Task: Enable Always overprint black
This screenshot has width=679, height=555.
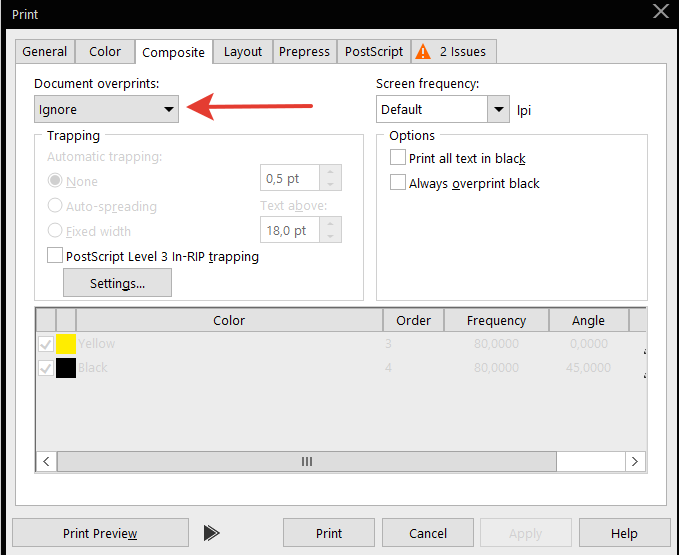Action: [x=398, y=182]
